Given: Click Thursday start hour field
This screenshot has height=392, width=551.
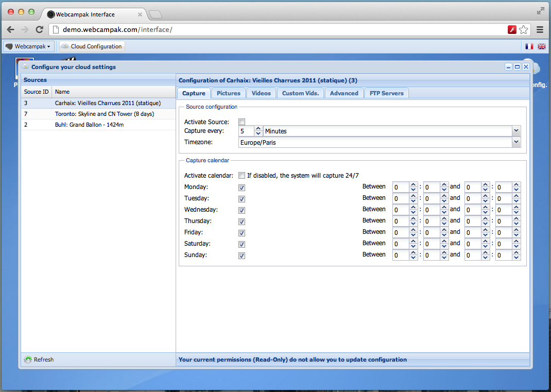Looking at the screenshot, I should coord(401,221).
